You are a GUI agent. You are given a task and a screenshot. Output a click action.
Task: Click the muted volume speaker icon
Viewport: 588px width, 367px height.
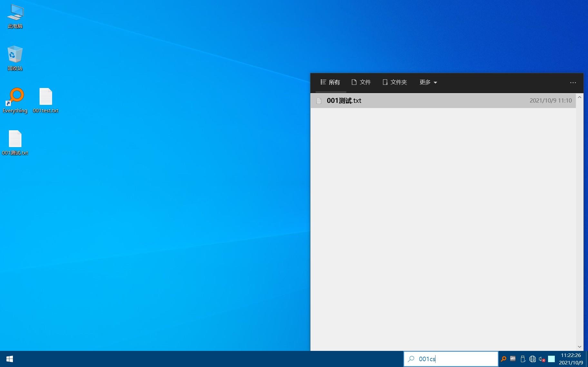542,359
